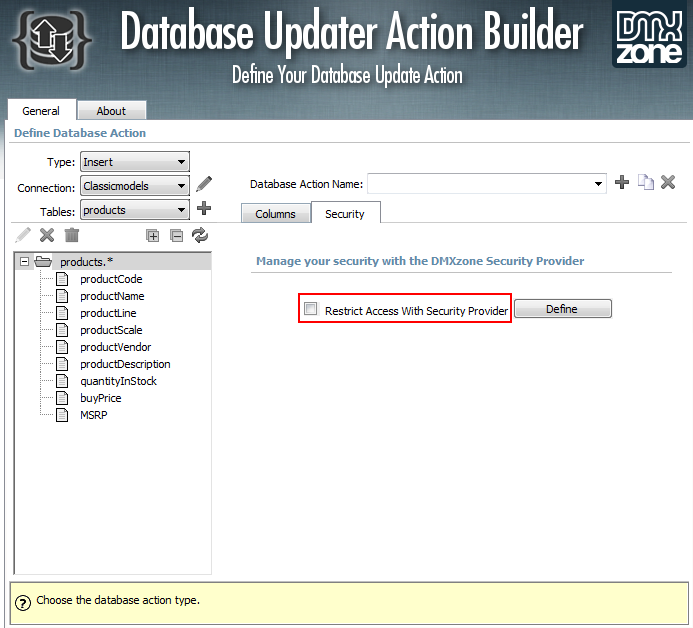Viewport: 693px width, 628px height.
Task: Add new database action with plus icon
Action: point(622,182)
